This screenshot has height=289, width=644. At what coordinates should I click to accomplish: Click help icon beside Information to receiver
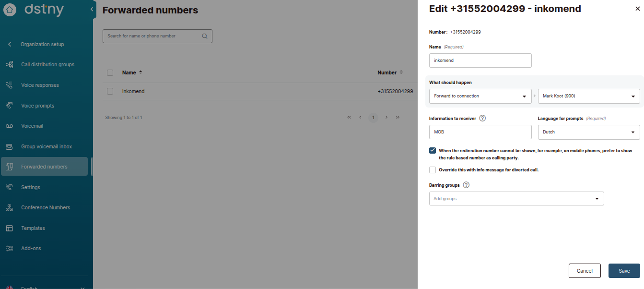pos(482,119)
